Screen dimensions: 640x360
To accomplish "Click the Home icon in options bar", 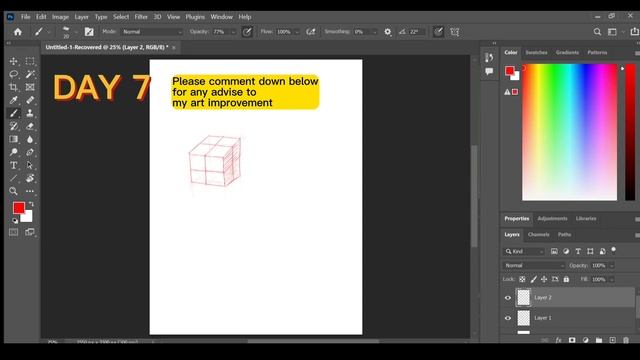I will coord(18,32).
